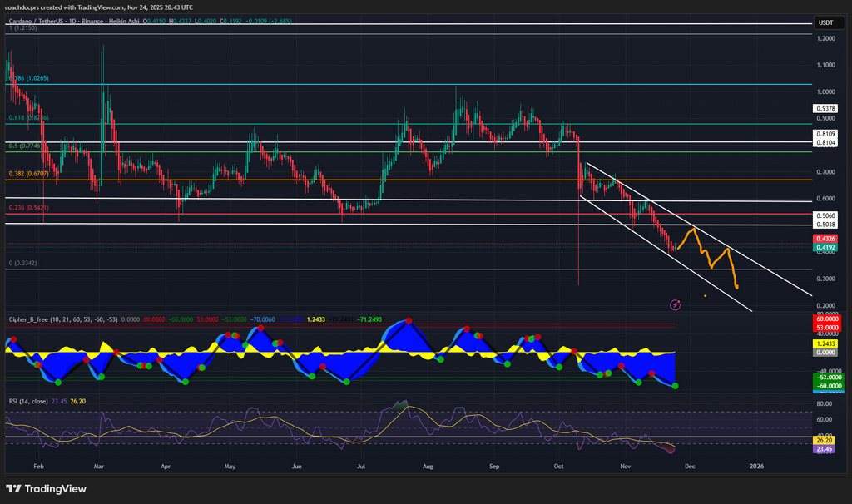Click the red 0.4326 price label
The image size is (852, 504).
click(x=825, y=238)
